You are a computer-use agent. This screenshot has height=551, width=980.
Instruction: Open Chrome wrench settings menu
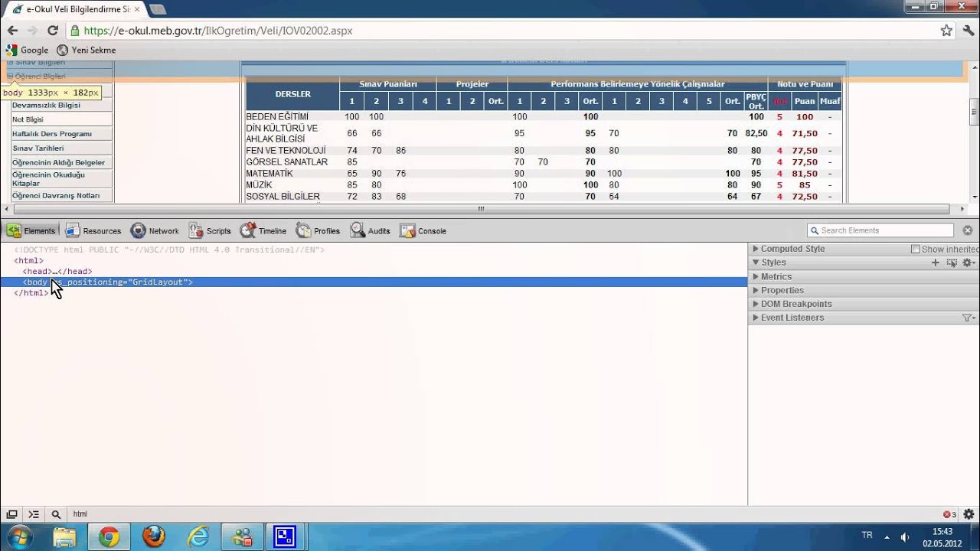tap(969, 31)
